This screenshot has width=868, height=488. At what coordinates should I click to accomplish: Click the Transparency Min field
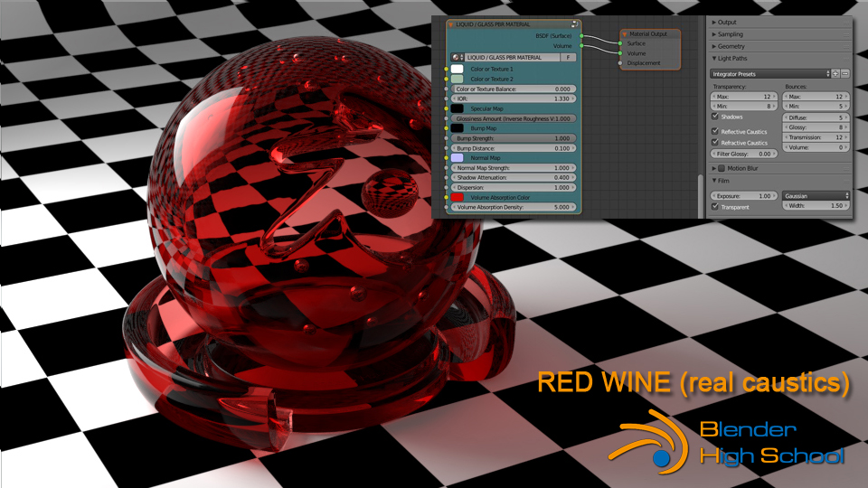click(744, 107)
